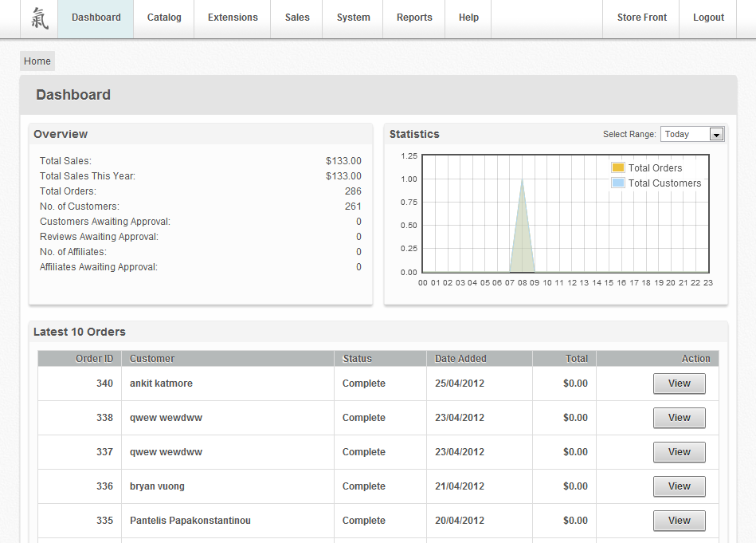This screenshot has width=756, height=543.
Task: Click date 25/04/2012 in orders table
Action: pyautogui.click(x=460, y=384)
